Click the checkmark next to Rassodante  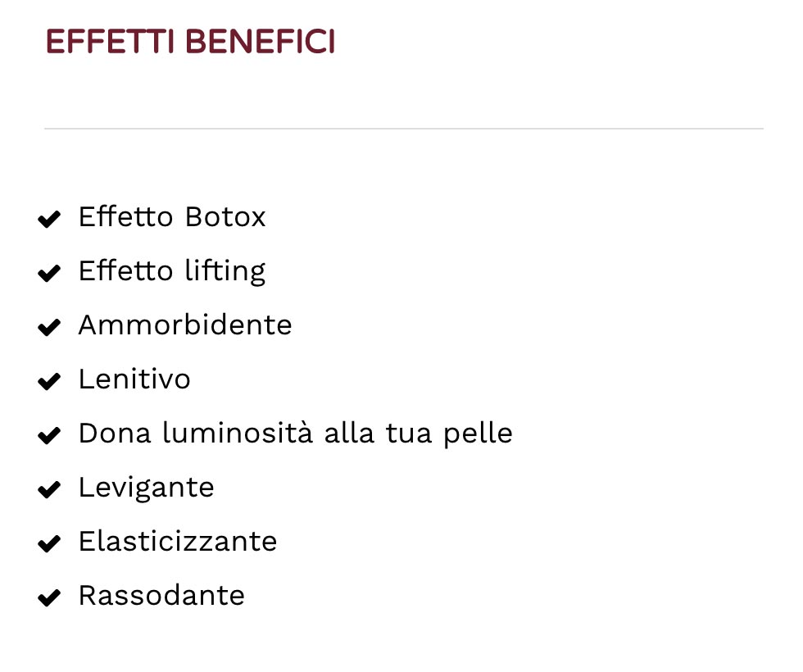pos(49,597)
